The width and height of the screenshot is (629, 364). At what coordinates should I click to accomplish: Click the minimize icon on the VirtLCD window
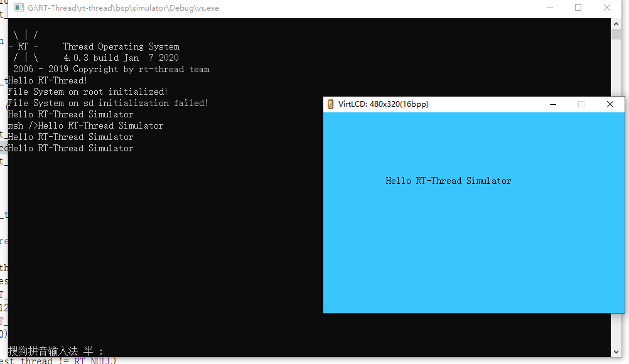click(552, 104)
